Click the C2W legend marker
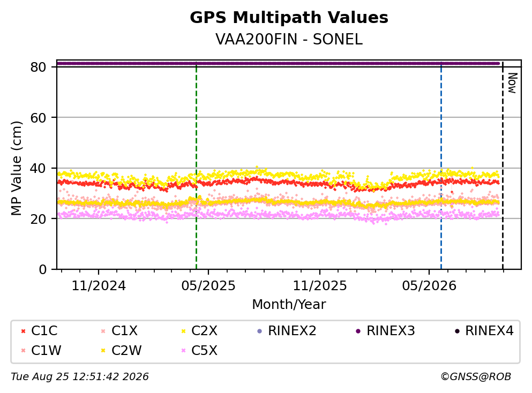532x393 pixels. pyautogui.click(x=103, y=351)
